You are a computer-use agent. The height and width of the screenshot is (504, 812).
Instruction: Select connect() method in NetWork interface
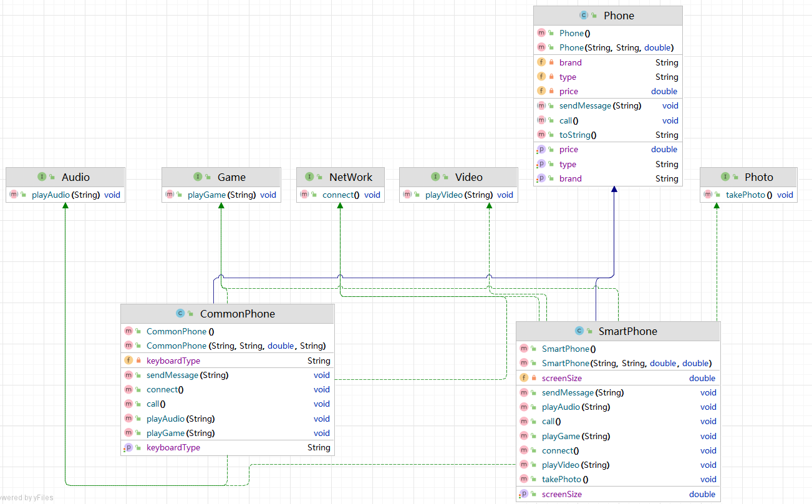tap(341, 195)
